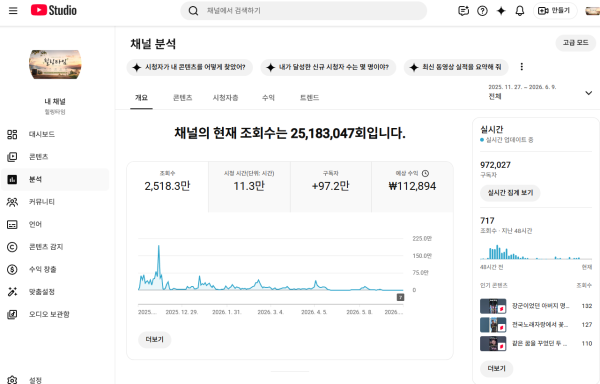Open the video thumbnail with 132 views
This screenshot has width=600, height=384.
[493, 306]
